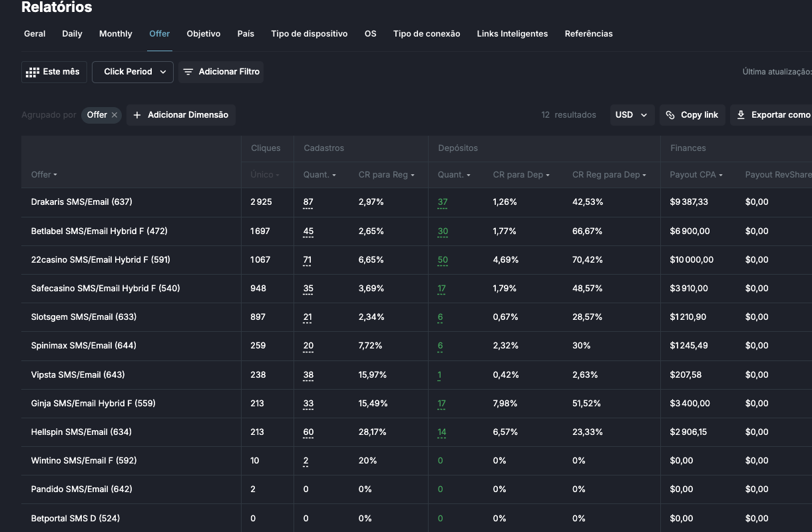This screenshot has height=532, width=812.
Task: Click the $9 387,33 payout value
Action: tap(689, 202)
